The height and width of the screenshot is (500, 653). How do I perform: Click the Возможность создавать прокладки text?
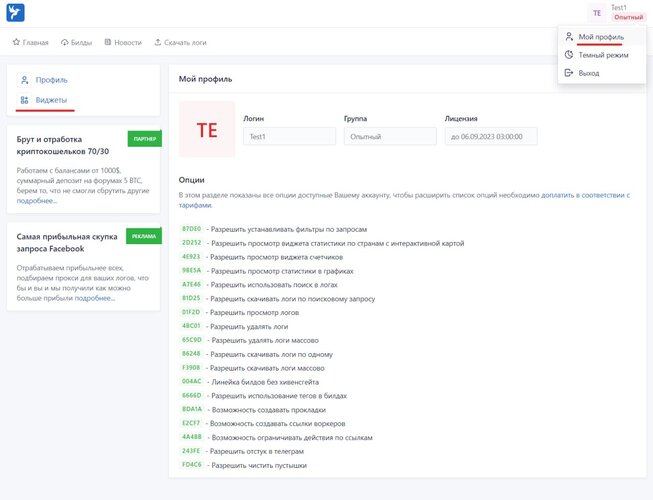coord(269,410)
